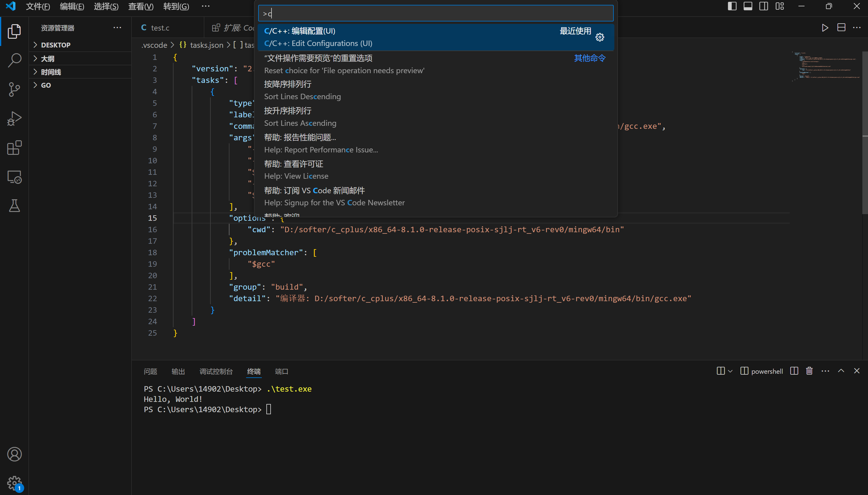Open the Manage gear in activity bar
The width and height of the screenshot is (868, 495).
point(14,483)
